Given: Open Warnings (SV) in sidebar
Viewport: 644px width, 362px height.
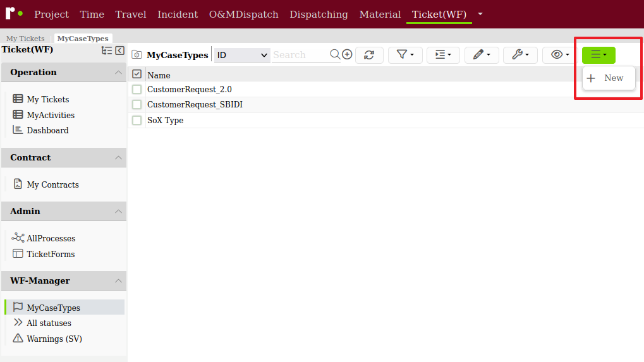Looking at the screenshot, I should (54, 339).
